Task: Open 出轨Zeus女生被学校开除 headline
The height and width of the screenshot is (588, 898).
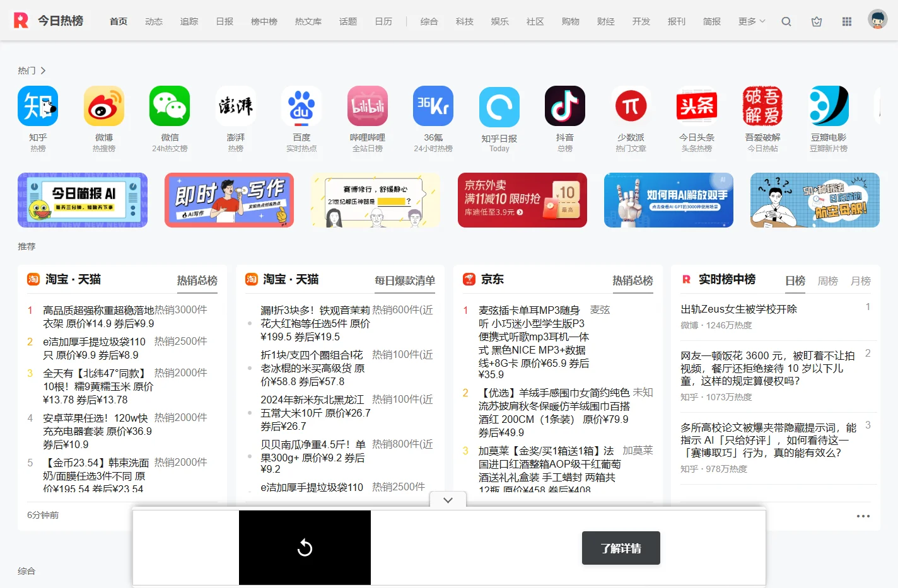Action: coord(739,309)
